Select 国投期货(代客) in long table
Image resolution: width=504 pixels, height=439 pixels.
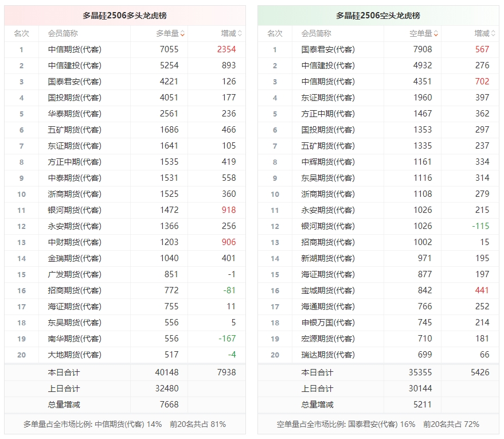click(75, 98)
